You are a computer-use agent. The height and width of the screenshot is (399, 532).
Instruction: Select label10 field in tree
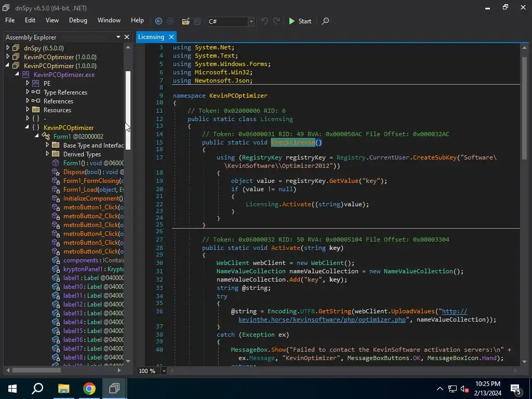[94, 286]
